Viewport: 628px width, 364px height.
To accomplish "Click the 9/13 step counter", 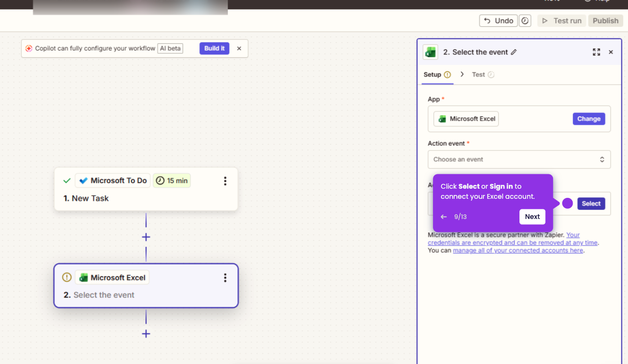I will (x=460, y=217).
